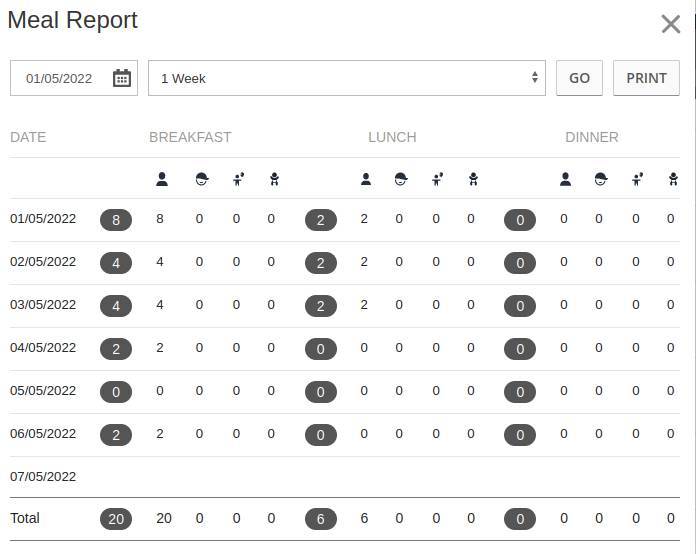Click the toddler icon under Dinner
Image resolution: width=696 pixels, height=554 pixels.
coord(637,179)
